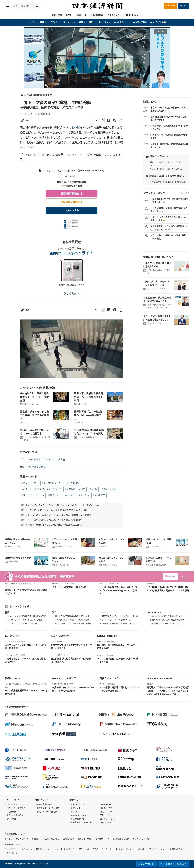Click サイトに関するご意見ご要望 footer button
The image size is (194, 868).
[x=173, y=864]
